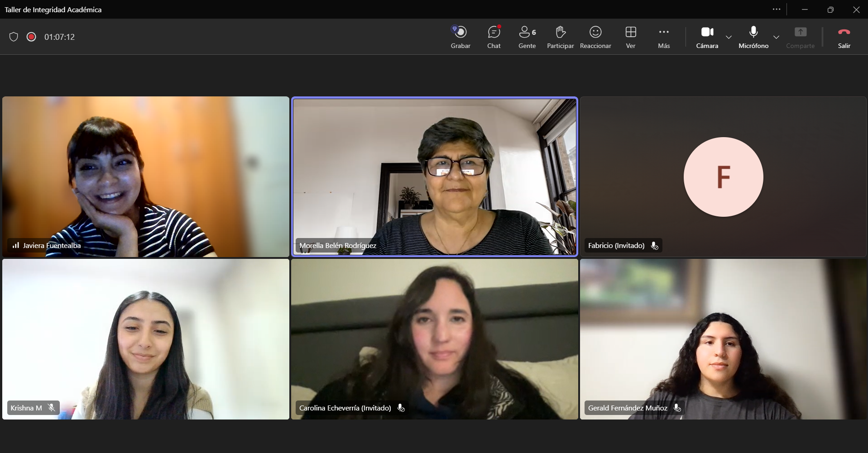Viewport: 868px width, 453px height.
Task: Select Fabricio's avatar tile
Action: coord(723,176)
